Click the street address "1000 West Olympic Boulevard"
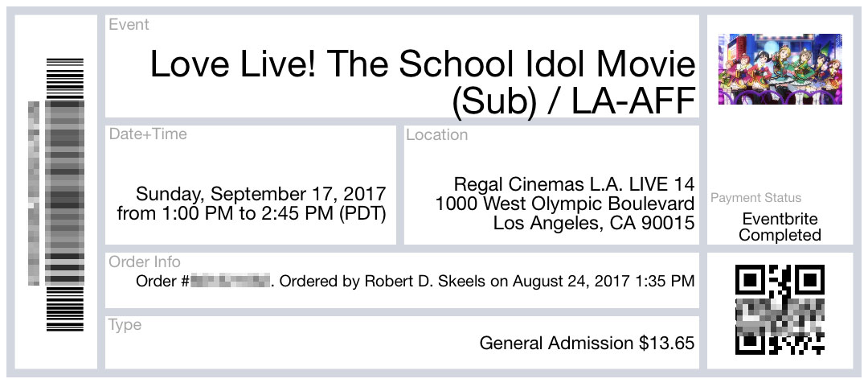Viewport: 868px width, 383px height. [x=565, y=204]
